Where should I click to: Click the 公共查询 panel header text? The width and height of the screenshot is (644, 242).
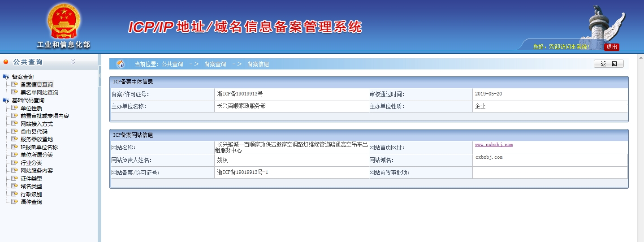click(x=28, y=62)
